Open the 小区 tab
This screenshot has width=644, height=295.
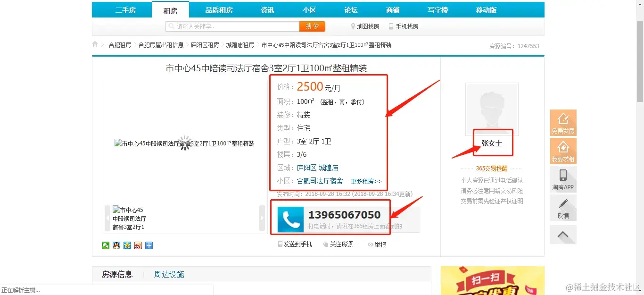click(309, 10)
